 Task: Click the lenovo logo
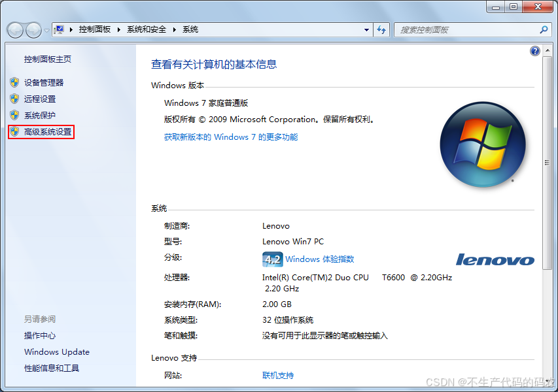494,259
